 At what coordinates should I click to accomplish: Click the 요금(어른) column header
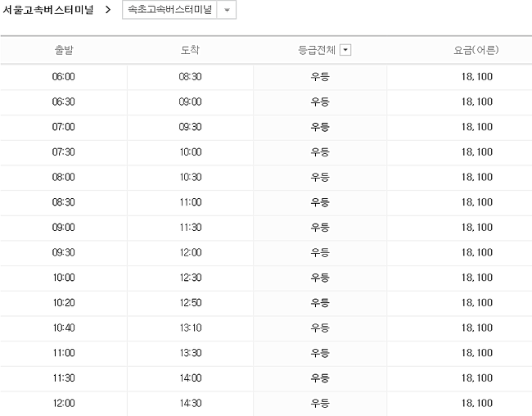point(476,50)
